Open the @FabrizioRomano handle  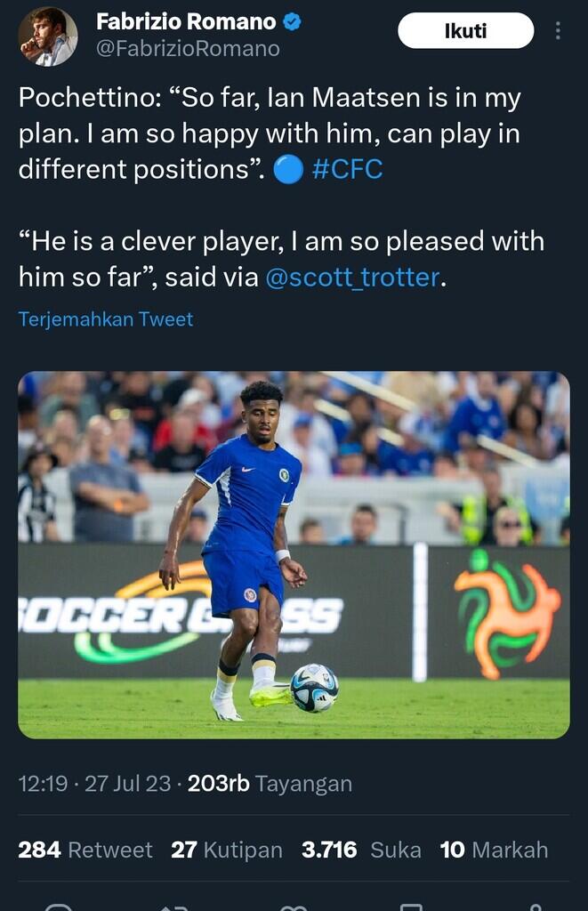coord(188,49)
